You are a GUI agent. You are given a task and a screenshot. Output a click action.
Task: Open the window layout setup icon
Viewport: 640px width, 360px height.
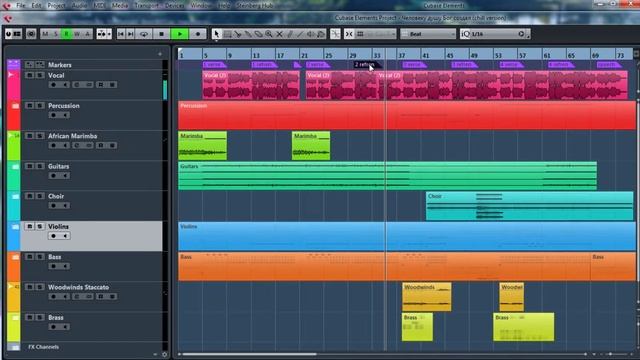pyautogui.click(x=17, y=34)
